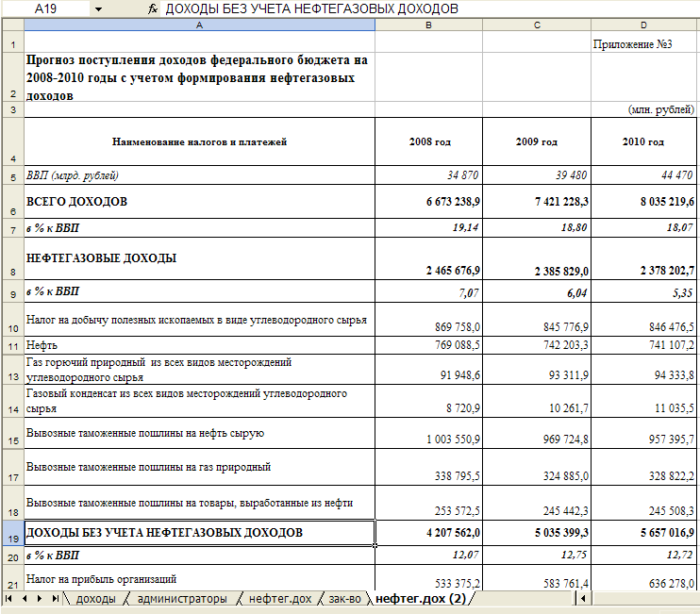Click the Name Box showing A19

tap(46, 8)
